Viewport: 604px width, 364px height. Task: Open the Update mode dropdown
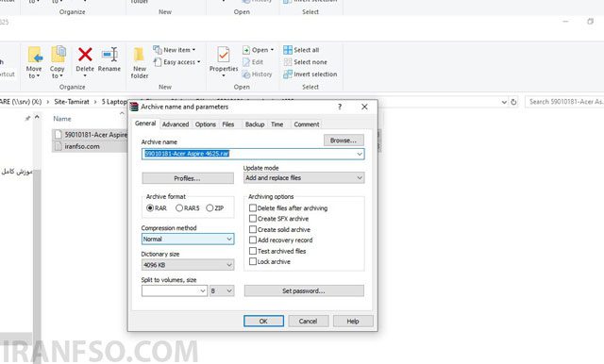coord(304,178)
